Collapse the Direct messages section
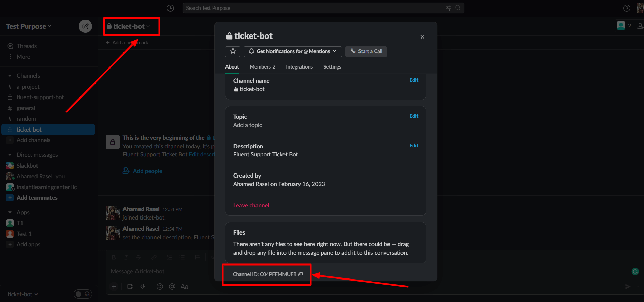The height and width of the screenshot is (302, 644). click(x=10, y=155)
